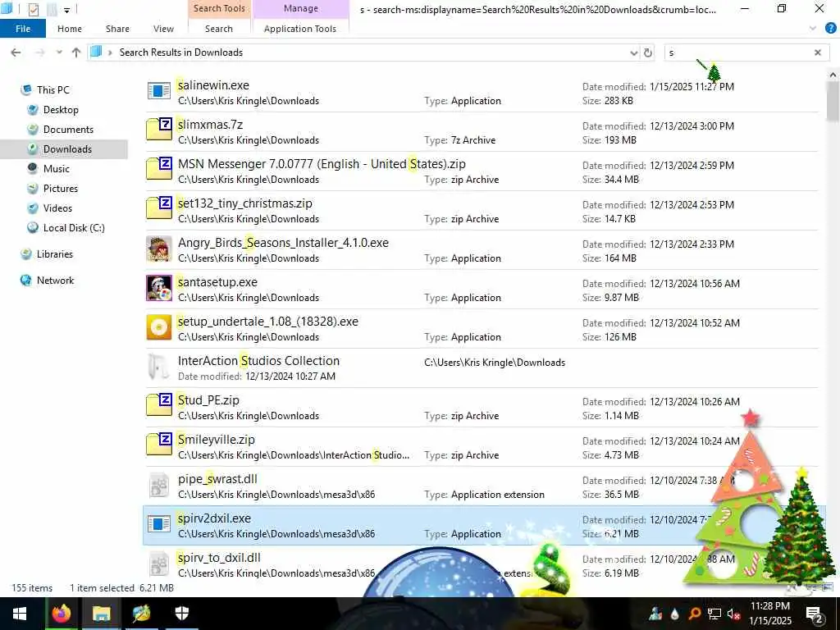Switch to the Home ribbon tab
Image resolution: width=840 pixels, height=630 pixels.
click(70, 29)
